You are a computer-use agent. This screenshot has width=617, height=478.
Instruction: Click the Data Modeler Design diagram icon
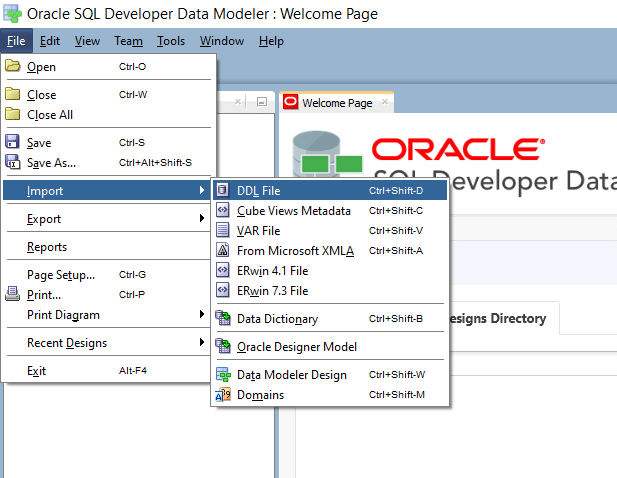[223, 374]
